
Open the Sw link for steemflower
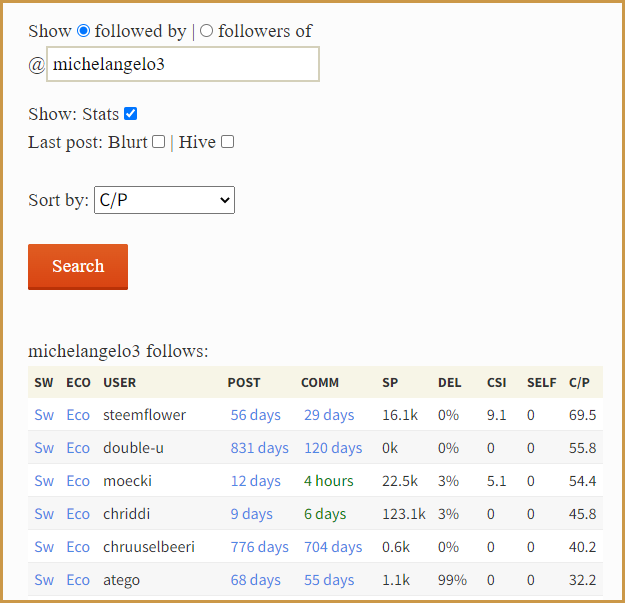pyautogui.click(x=44, y=415)
